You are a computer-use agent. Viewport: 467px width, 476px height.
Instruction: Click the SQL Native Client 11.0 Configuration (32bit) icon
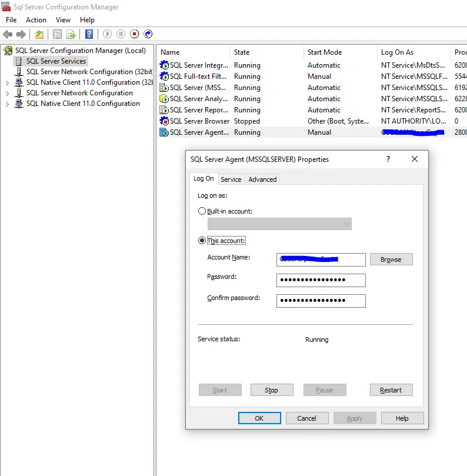19,82
